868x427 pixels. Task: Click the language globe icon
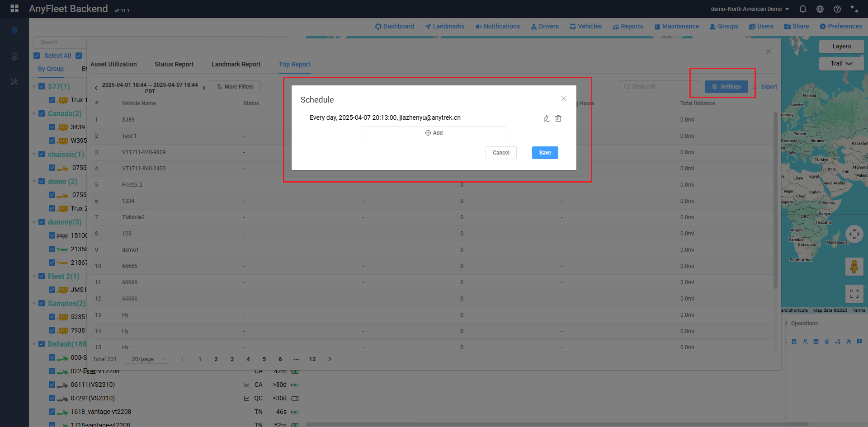point(820,9)
